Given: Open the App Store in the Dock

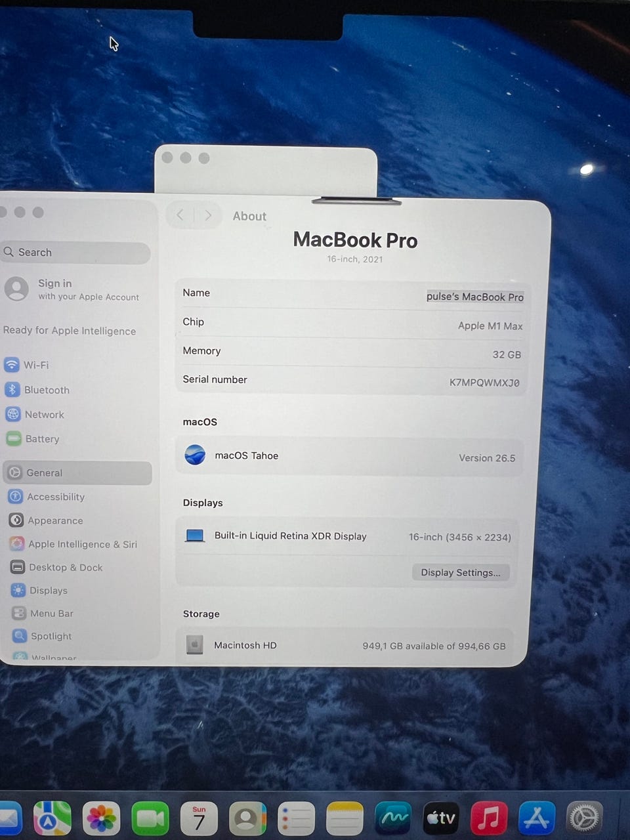Looking at the screenshot, I should 537,818.
